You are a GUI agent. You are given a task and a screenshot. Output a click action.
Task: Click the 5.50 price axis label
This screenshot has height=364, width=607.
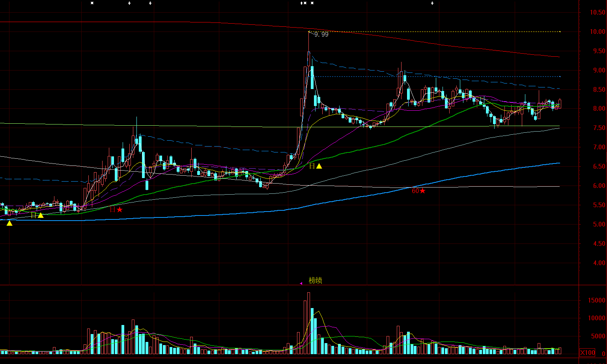click(599, 205)
